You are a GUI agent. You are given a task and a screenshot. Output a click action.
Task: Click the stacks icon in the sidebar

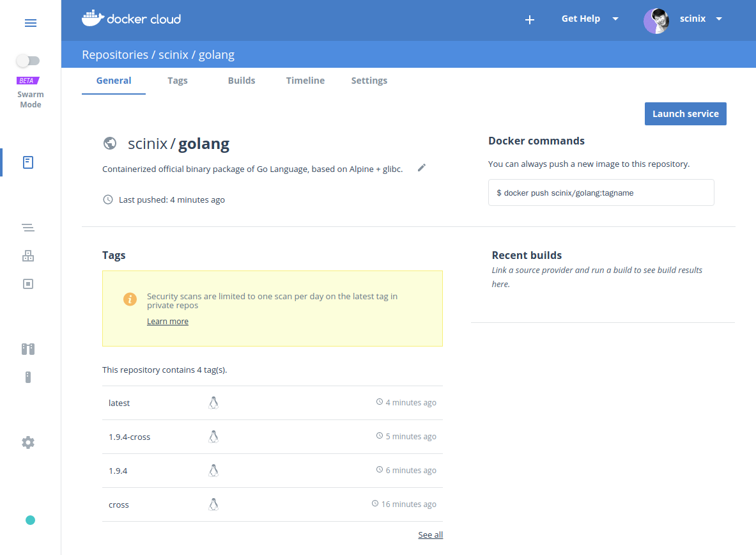coord(28,228)
